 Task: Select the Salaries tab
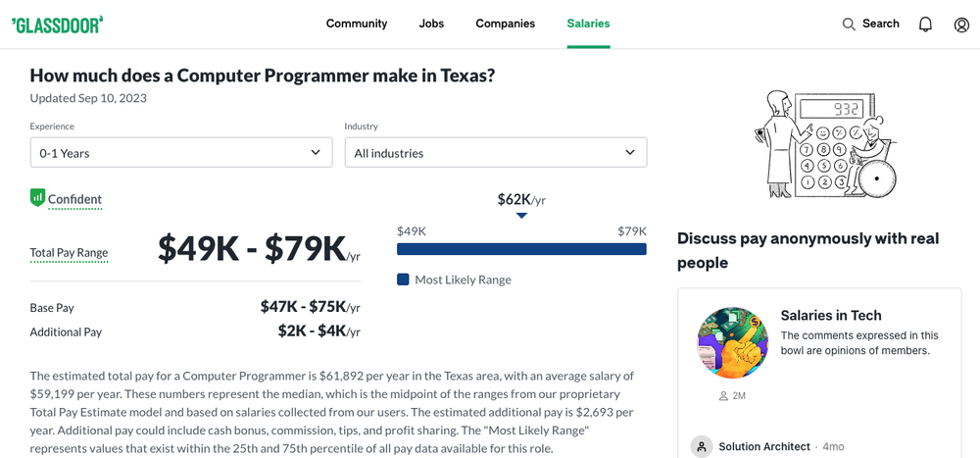[588, 24]
